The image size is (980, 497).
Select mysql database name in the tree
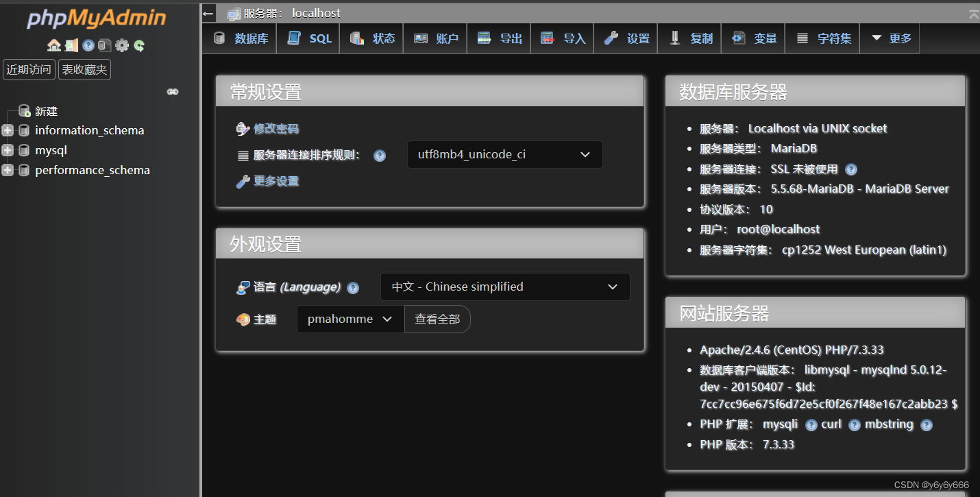pos(51,150)
